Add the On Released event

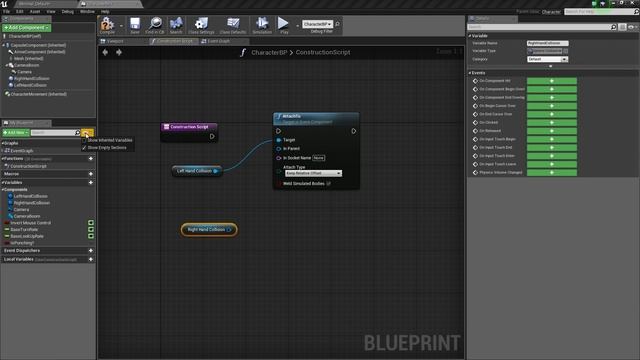(x=552, y=131)
